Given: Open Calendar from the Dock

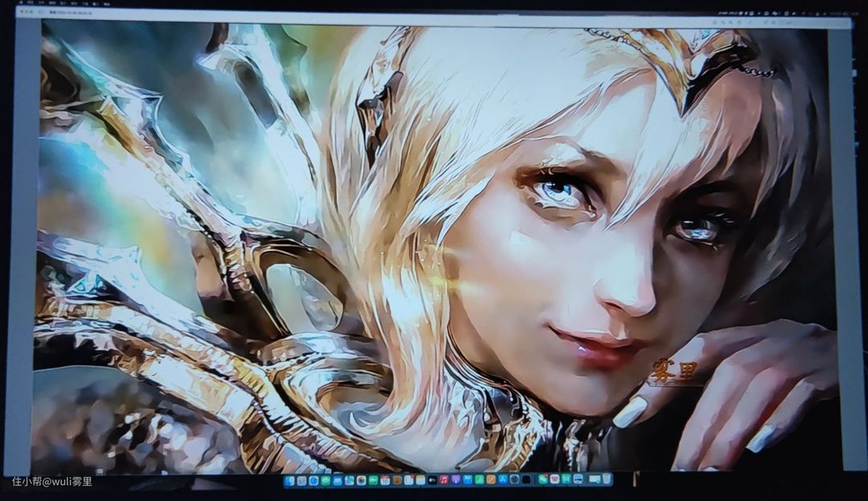Looking at the screenshot, I should (385, 480).
